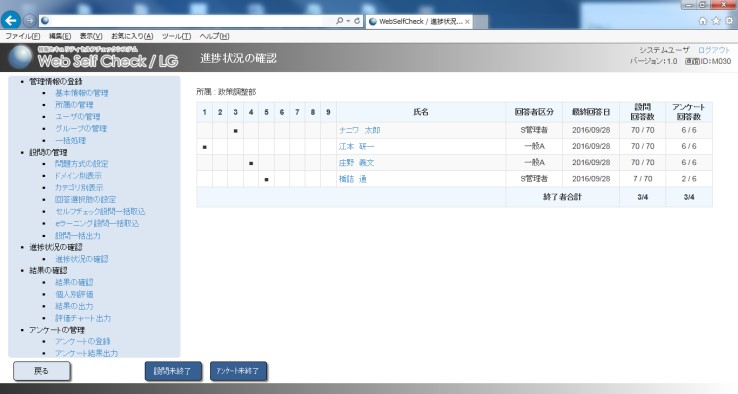Viewport: 738px width, 394px height.
Task: Open the search magnifier in address bar
Action: pyautogui.click(x=339, y=21)
